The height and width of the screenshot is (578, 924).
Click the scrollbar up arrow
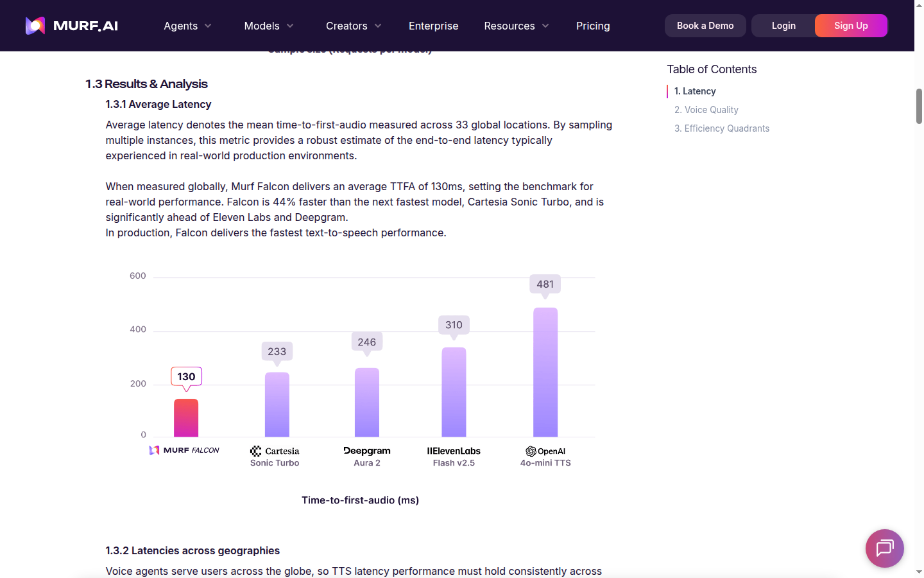tap(919, 5)
